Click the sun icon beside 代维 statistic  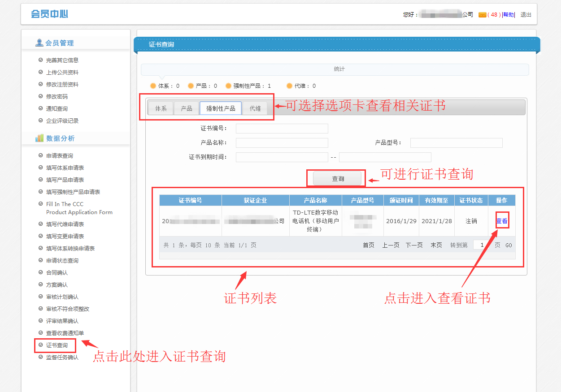click(289, 86)
